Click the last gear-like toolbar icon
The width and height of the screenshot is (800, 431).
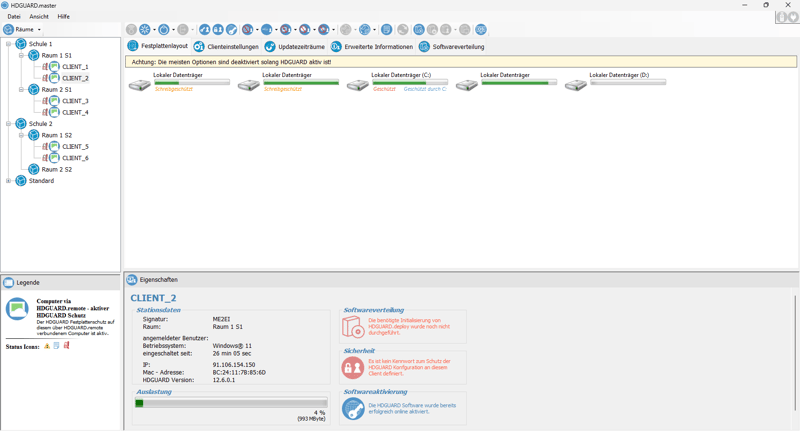coord(481,30)
